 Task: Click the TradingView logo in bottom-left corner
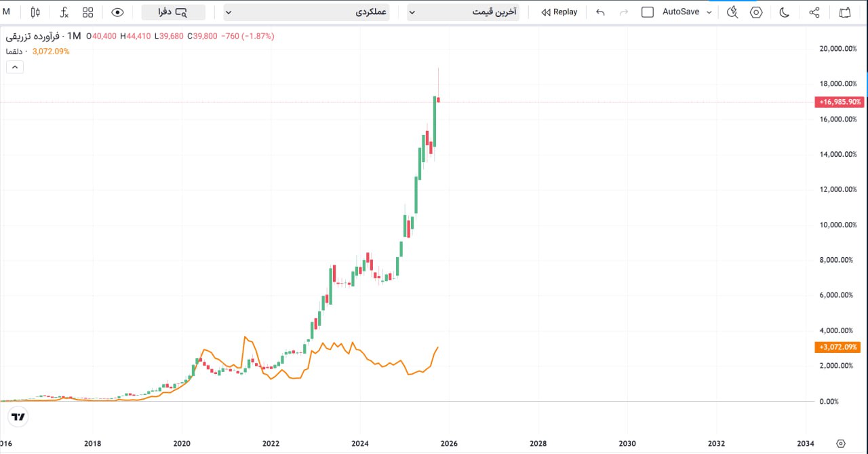(18, 417)
